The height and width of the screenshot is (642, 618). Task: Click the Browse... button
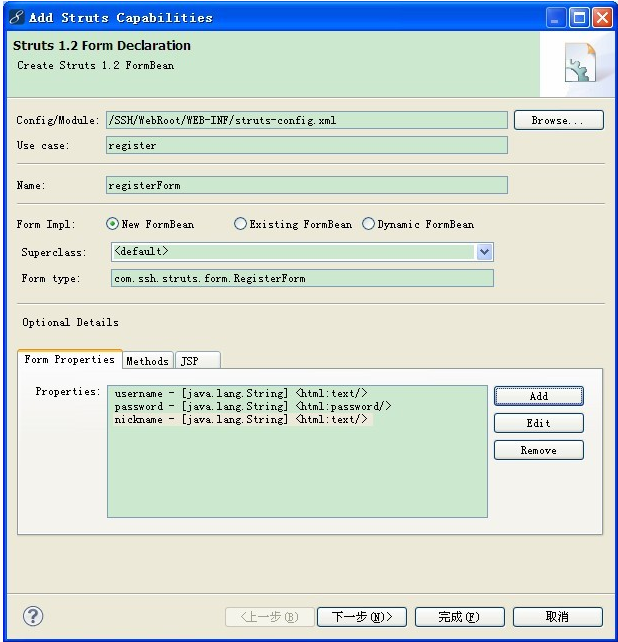[x=559, y=120]
